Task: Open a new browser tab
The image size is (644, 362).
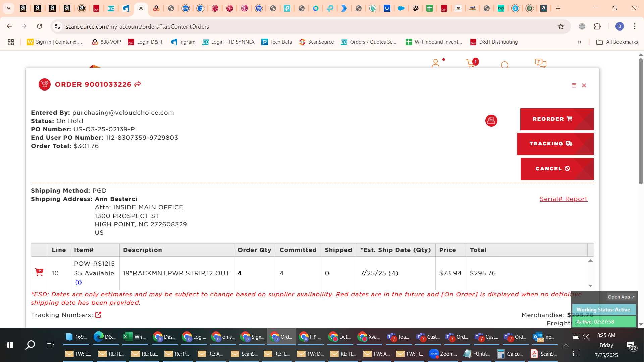Action: [558, 8]
